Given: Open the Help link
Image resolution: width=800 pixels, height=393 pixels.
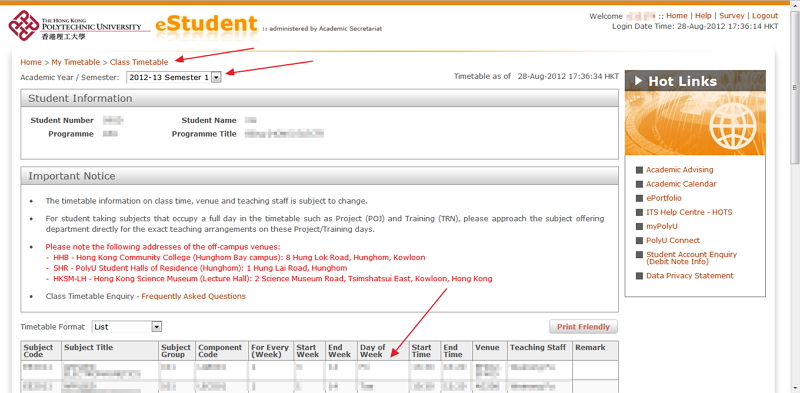Looking at the screenshot, I should [702, 16].
